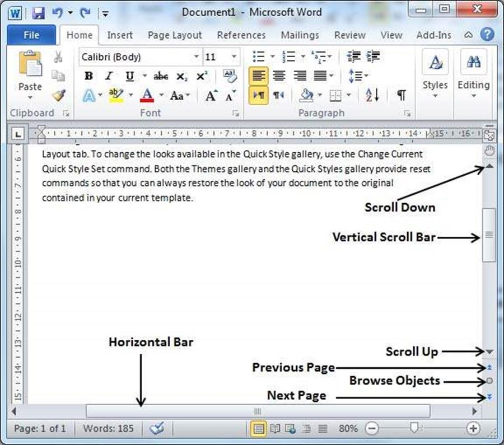
Task: Click the Words: 185 counter
Action: point(108,428)
